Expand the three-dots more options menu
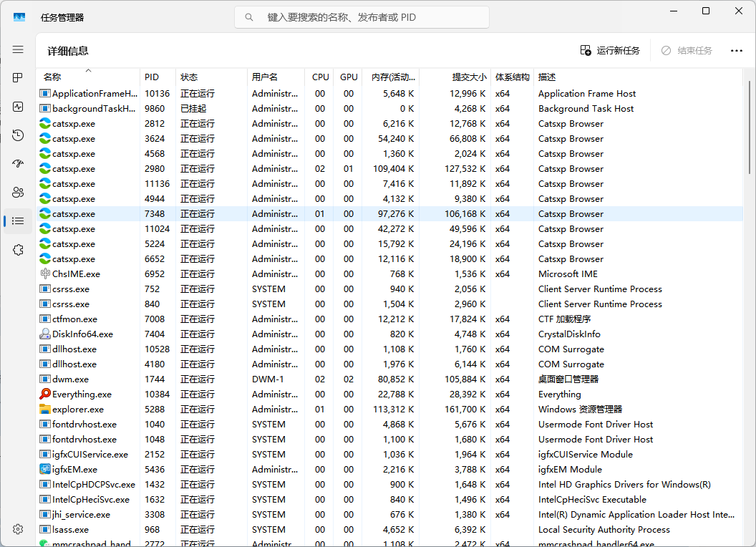The width and height of the screenshot is (756, 547). [x=736, y=51]
